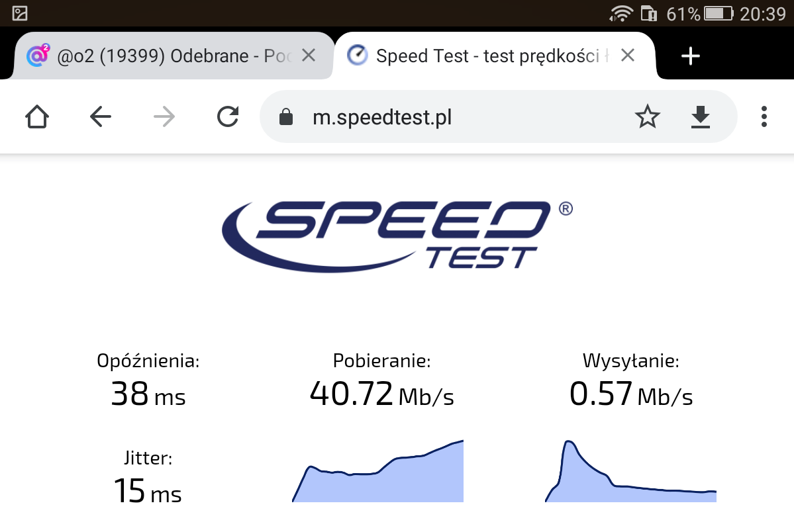Click the forward navigation arrow
This screenshot has height=532, width=794.
point(164,117)
